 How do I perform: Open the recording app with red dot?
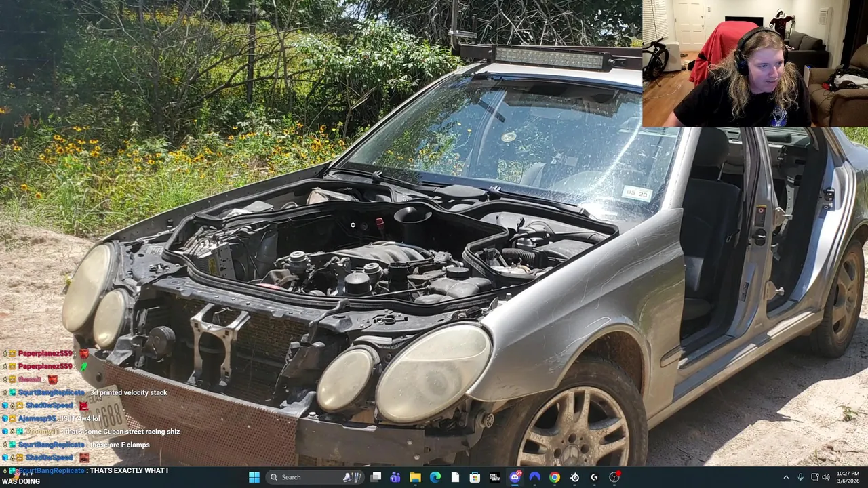(x=614, y=477)
